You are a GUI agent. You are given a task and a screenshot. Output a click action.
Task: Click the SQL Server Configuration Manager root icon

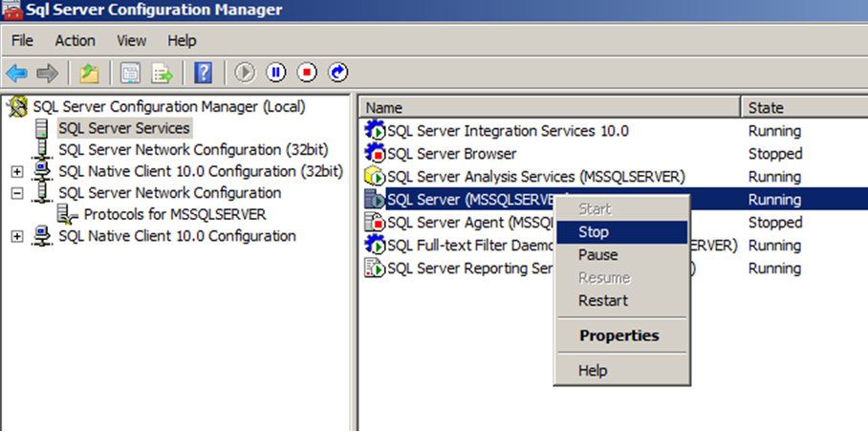click(x=18, y=106)
